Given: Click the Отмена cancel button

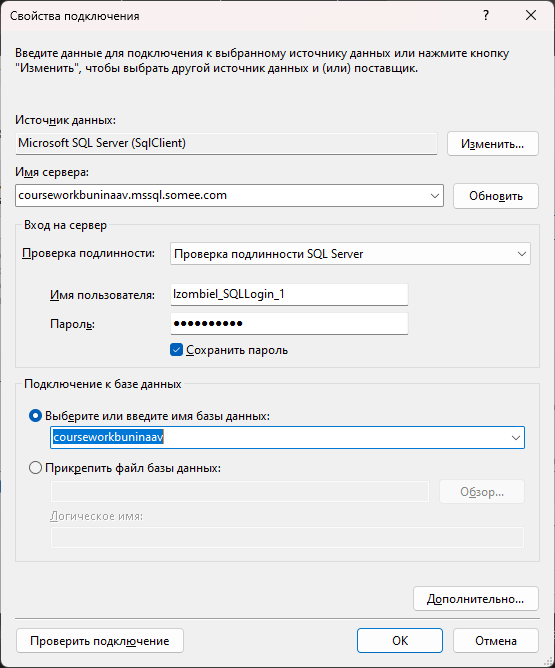Looking at the screenshot, I should [x=496, y=641].
